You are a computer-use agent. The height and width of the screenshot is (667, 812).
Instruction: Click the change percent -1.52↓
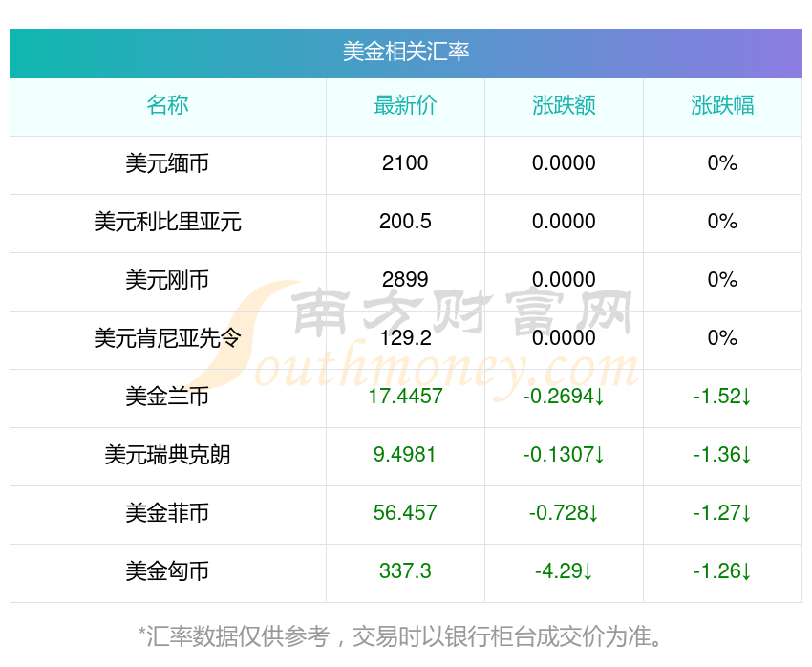coord(722,397)
